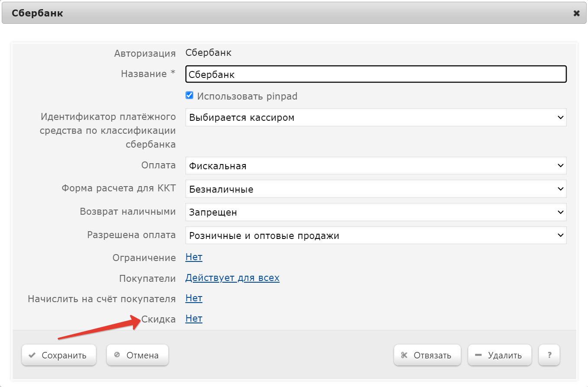Viewport: 588px width, 387px height.
Task: Open the Выбирается кассиром dropdown
Action: [x=376, y=117]
